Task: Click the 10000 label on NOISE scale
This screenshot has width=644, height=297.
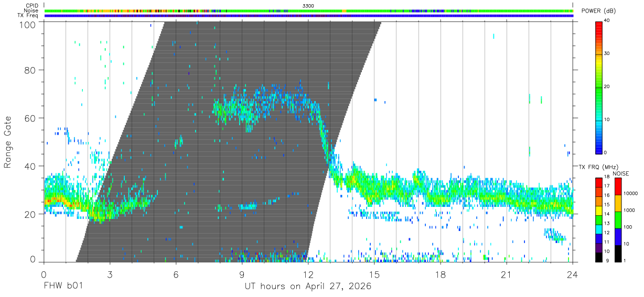Action: click(630, 193)
